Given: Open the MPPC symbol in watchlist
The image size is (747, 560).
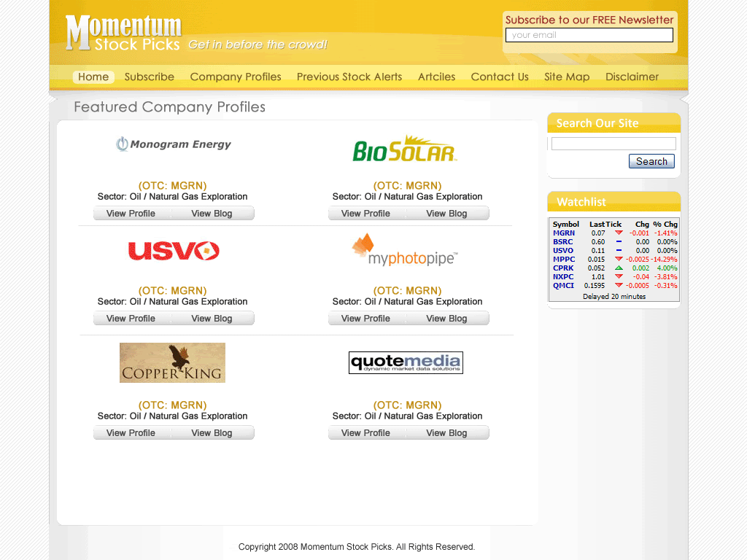Looking at the screenshot, I should tap(564, 259).
